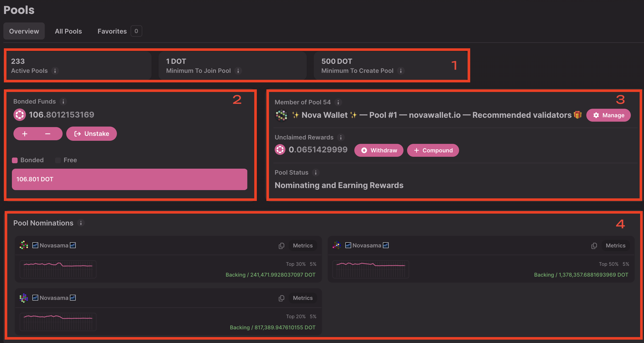This screenshot has height=343, width=644.
Task: Show Pool Status info tooltip
Action: pos(316,173)
